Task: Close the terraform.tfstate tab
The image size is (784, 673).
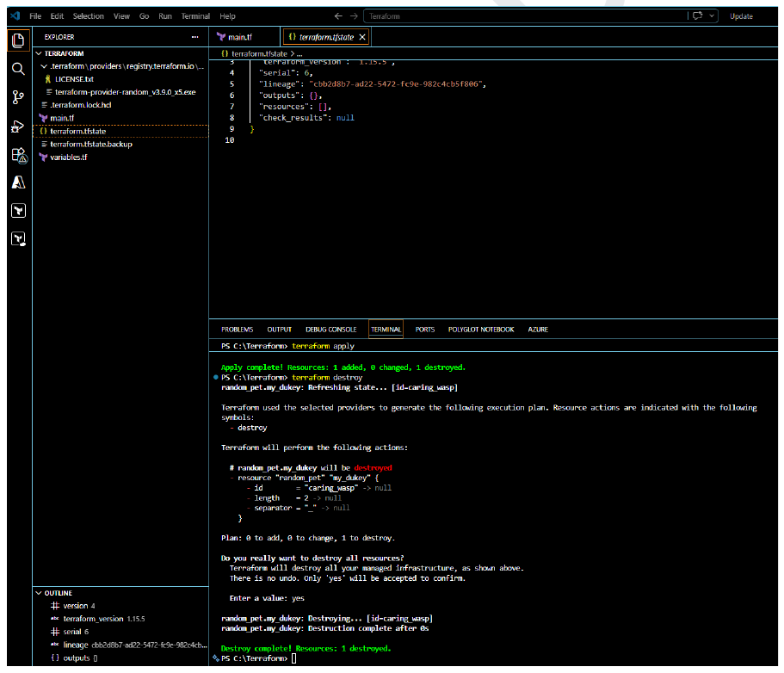Action: (x=362, y=37)
